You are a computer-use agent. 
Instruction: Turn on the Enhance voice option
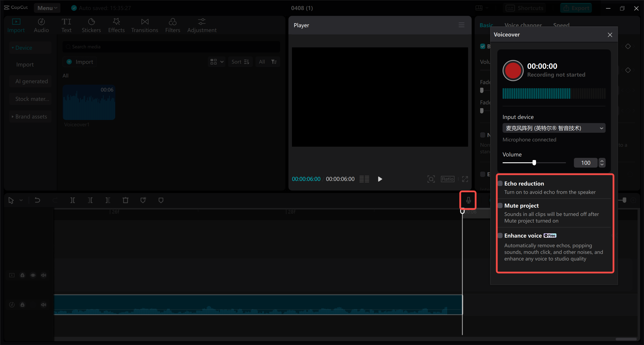pos(500,235)
